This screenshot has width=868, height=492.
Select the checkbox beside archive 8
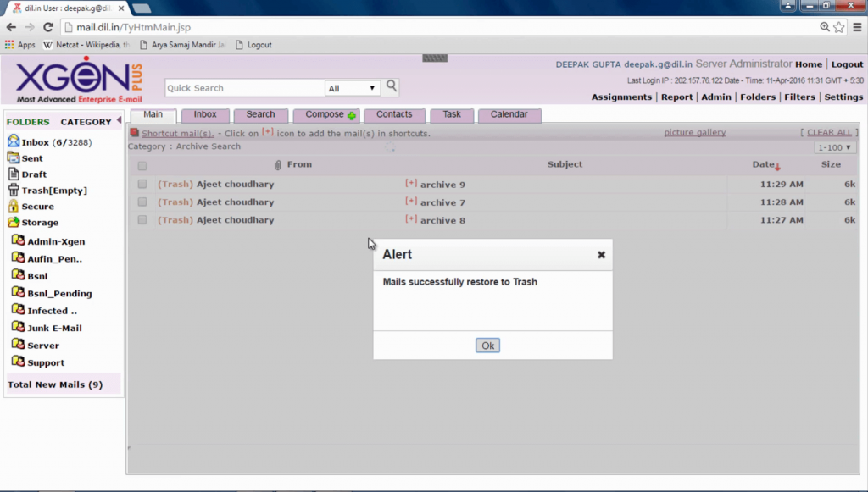tap(141, 219)
